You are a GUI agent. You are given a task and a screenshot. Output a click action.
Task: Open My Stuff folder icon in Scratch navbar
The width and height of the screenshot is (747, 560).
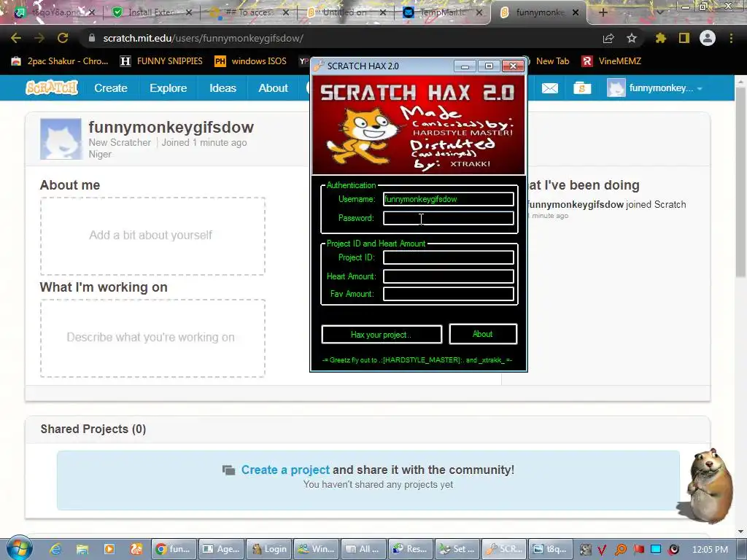(x=582, y=88)
